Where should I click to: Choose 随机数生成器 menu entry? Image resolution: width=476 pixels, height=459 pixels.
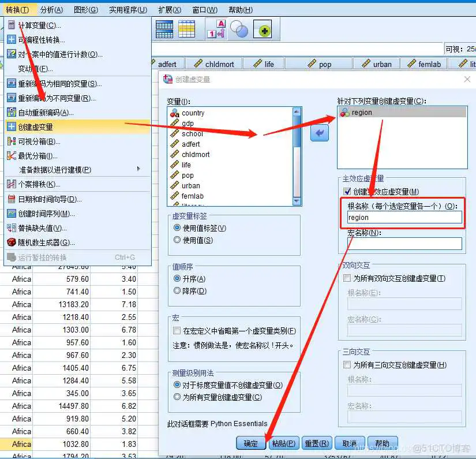point(78,242)
